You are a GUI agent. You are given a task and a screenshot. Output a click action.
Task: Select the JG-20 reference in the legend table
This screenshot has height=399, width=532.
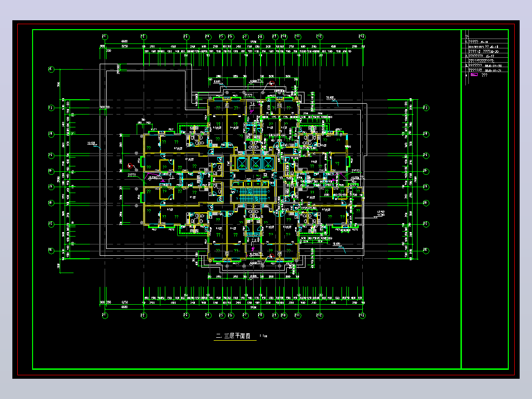click(494, 52)
